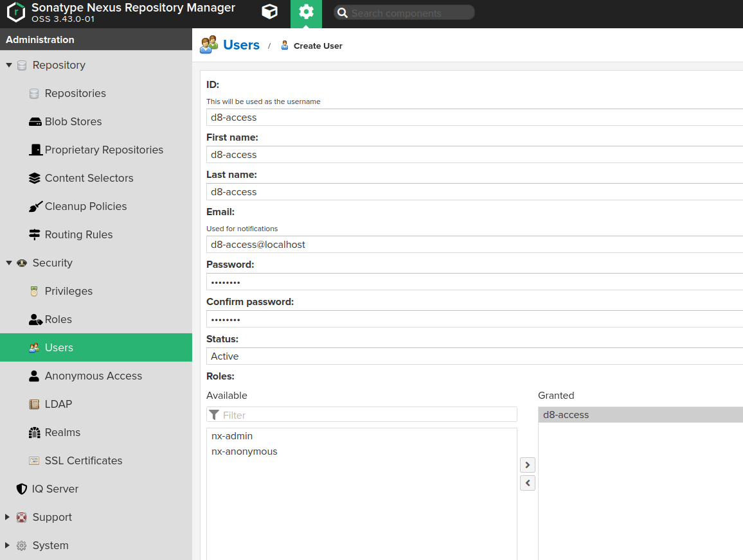Viewport: 743px width, 560px height.
Task: Open the SSL Certificates icon
Action: [x=33, y=460]
